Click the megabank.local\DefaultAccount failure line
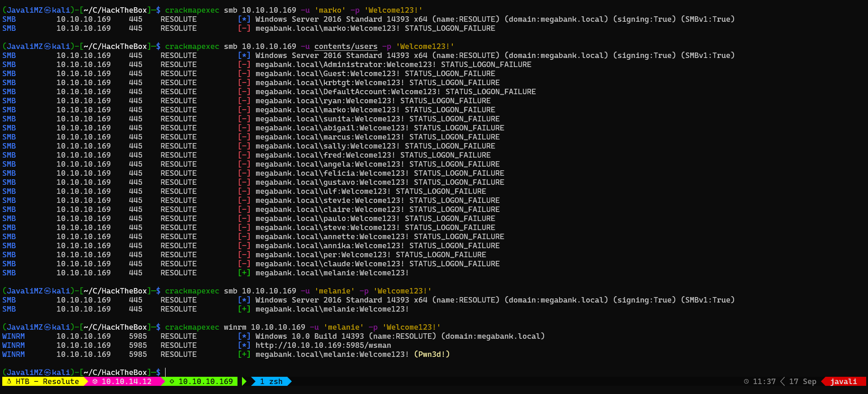 click(396, 91)
